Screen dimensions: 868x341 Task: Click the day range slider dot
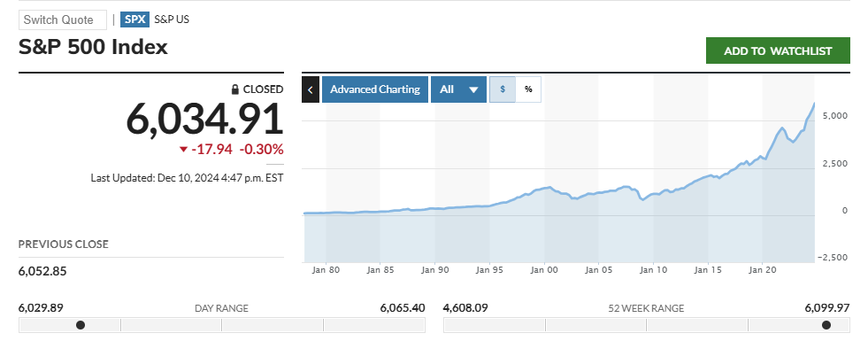tap(81, 325)
